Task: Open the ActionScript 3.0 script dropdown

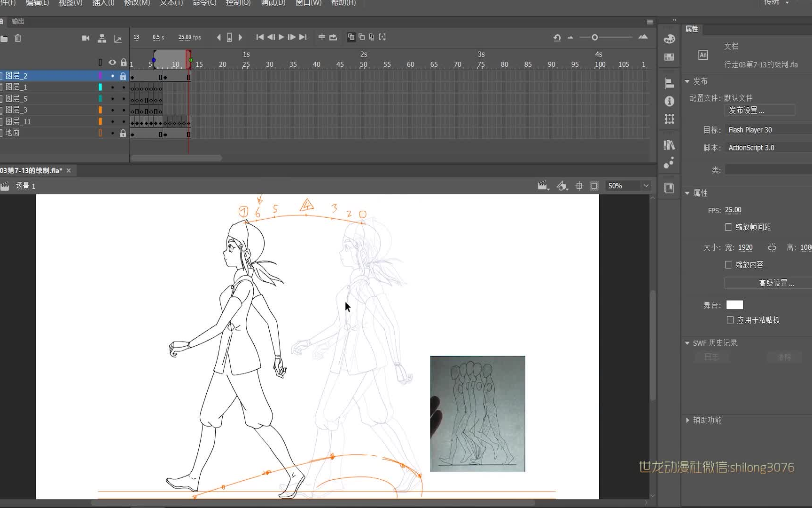Action: [768, 148]
